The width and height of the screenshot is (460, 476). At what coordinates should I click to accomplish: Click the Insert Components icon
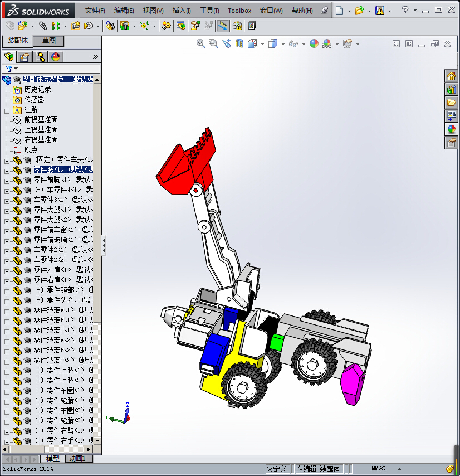point(22,26)
